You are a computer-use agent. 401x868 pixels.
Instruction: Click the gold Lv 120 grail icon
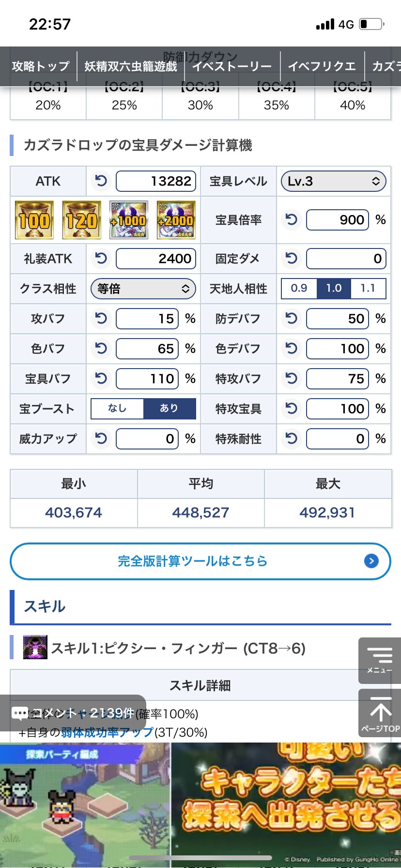(81, 220)
